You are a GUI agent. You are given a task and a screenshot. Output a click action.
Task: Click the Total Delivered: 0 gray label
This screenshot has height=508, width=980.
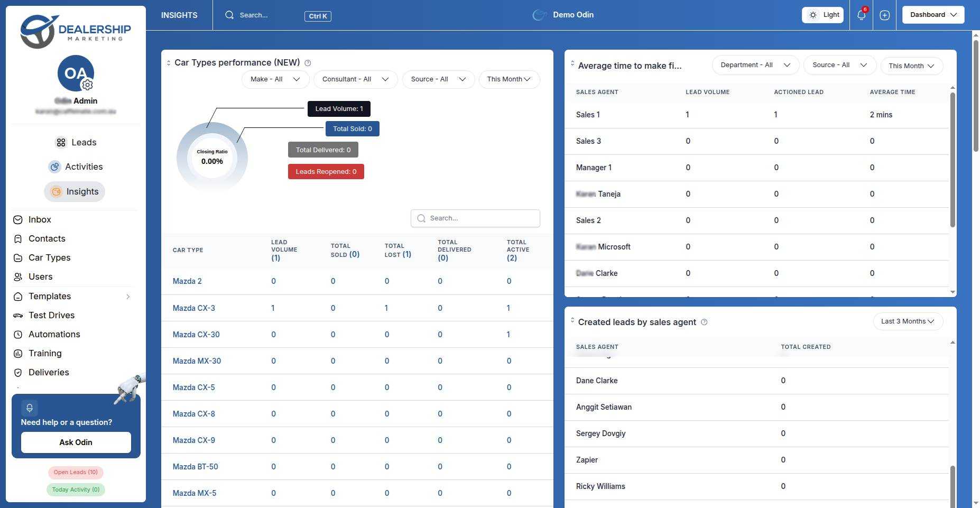point(323,150)
